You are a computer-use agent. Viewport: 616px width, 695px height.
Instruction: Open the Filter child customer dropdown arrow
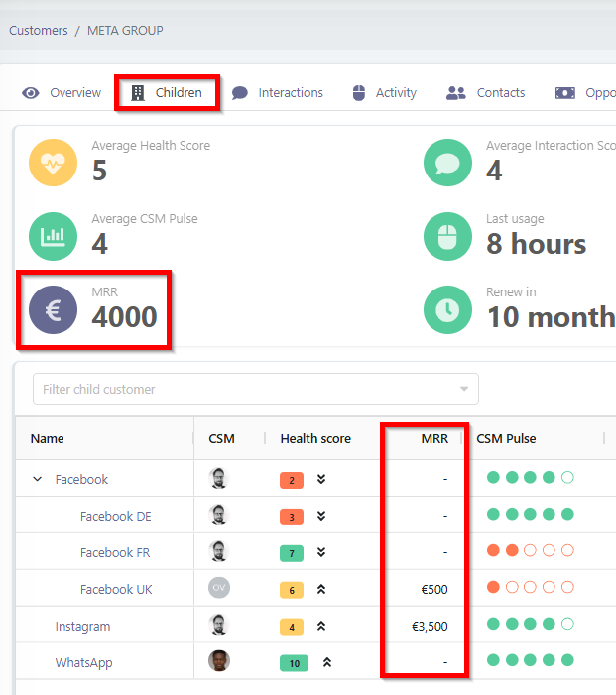tap(464, 390)
